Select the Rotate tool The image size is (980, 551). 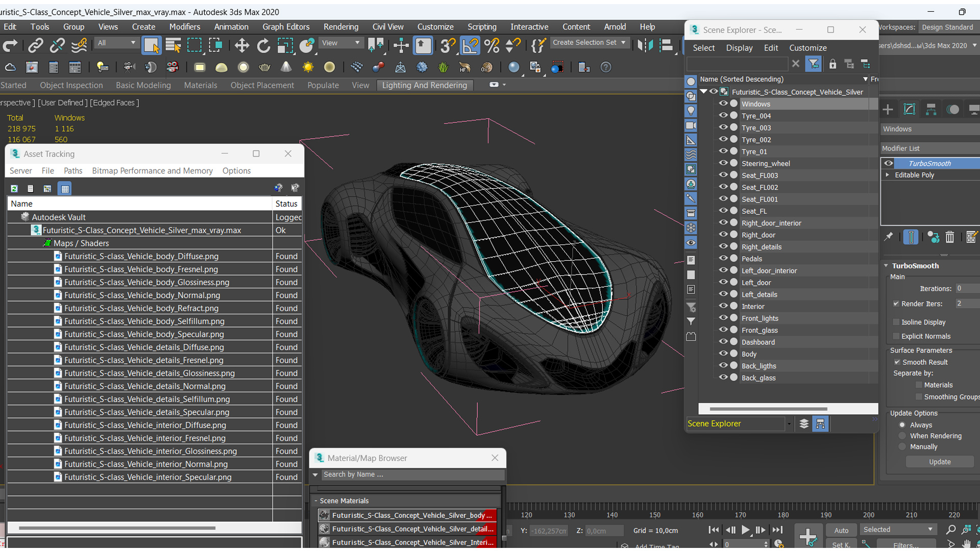263,46
